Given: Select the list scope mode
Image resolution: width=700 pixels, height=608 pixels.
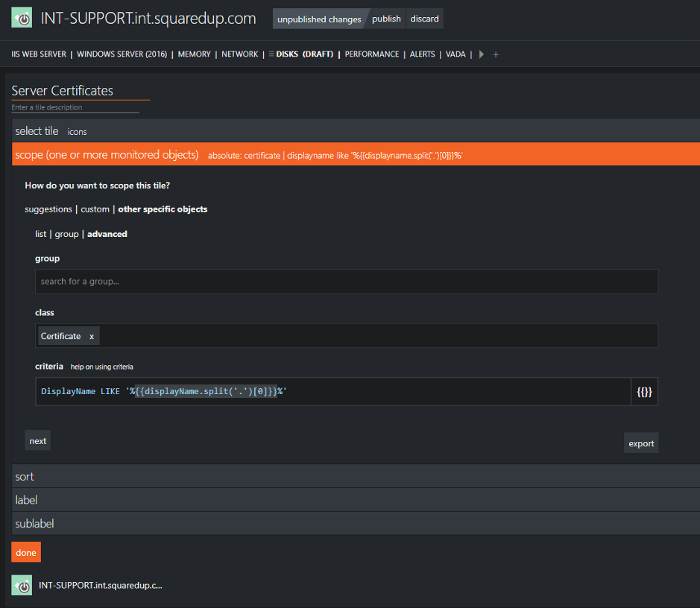Looking at the screenshot, I should click(40, 234).
